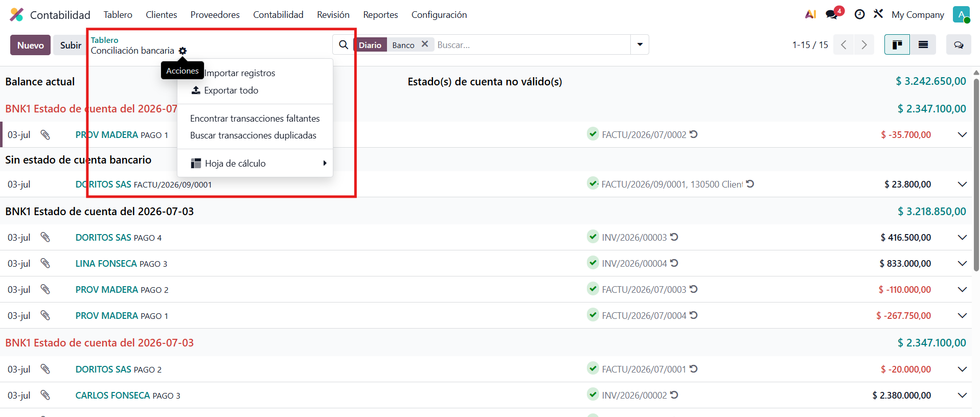
Task: Open the debug tools wrench icon
Action: click(878, 14)
